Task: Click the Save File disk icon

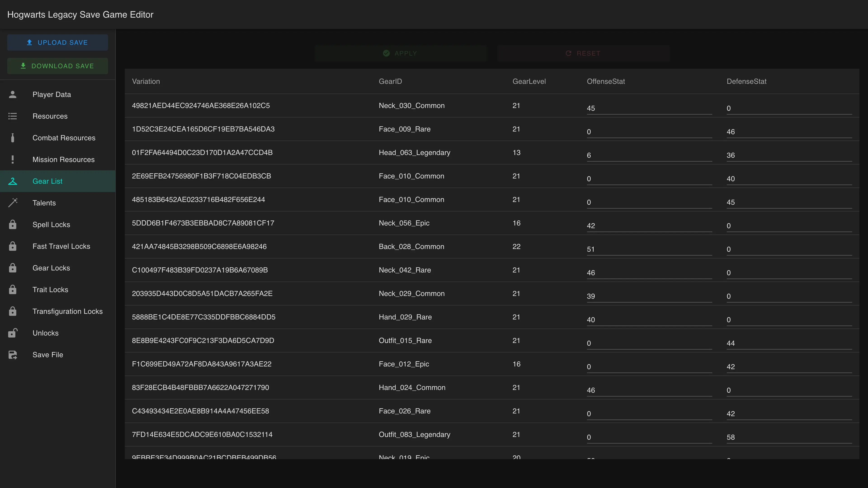Action: [12, 355]
